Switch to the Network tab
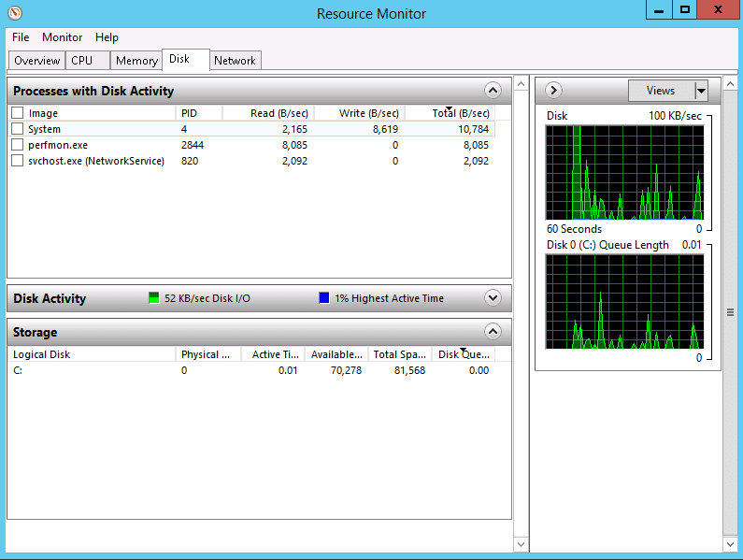This screenshot has height=560, width=743. (x=235, y=61)
